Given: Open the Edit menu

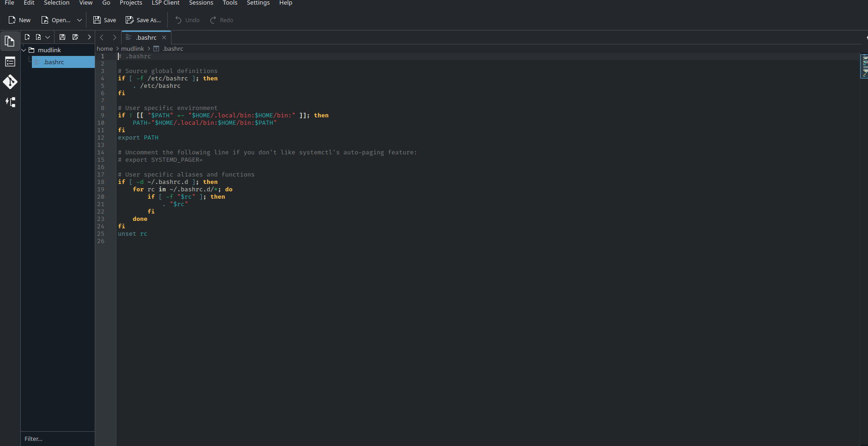Looking at the screenshot, I should (x=29, y=3).
